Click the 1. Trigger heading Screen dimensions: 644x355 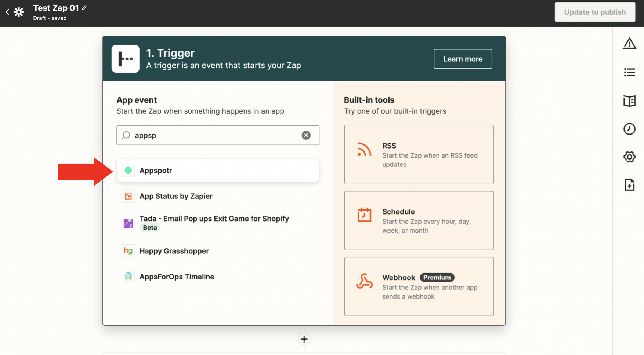click(x=170, y=53)
